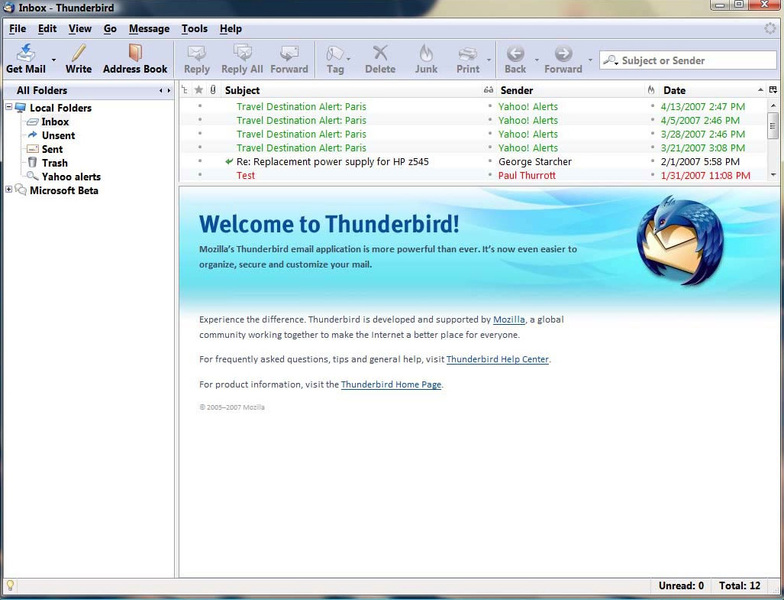Open the Trash folder

(x=54, y=162)
